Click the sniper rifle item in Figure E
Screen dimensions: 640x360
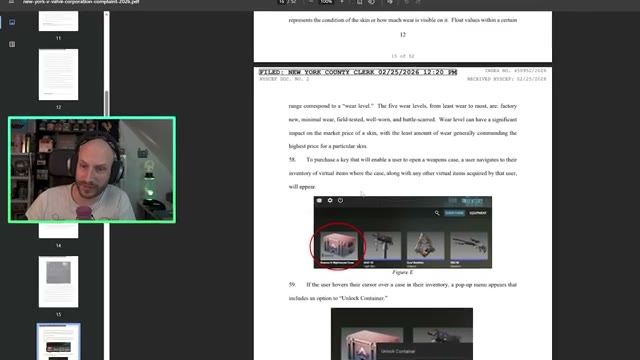coord(469,247)
